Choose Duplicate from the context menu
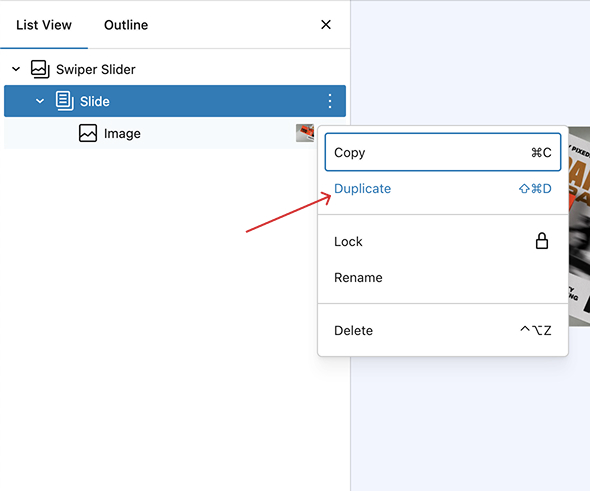 click(443, 188)
